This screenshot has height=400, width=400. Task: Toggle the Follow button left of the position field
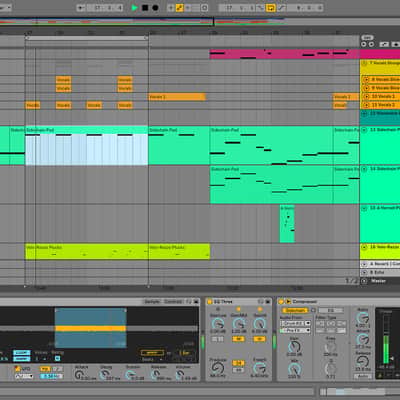tap(81, 7)
